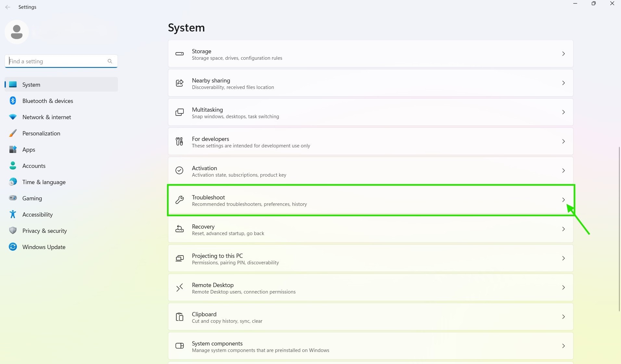
Task: Open Windows Update label
Action: tap(44, 247)
